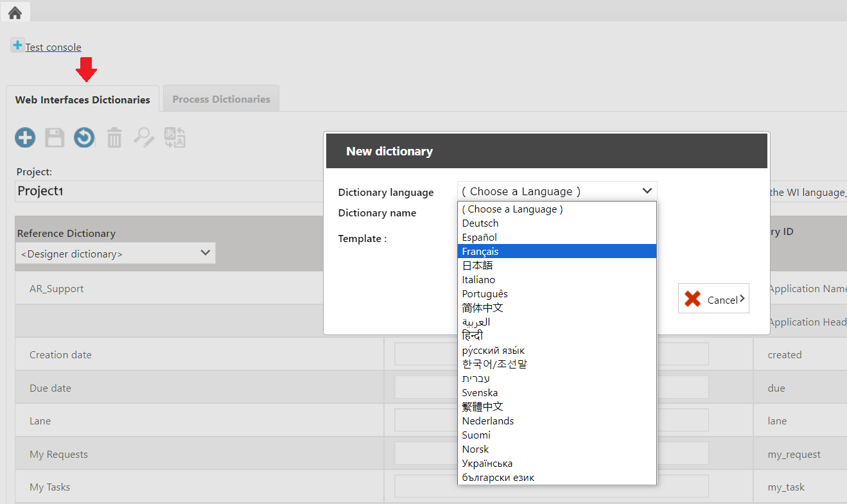Click the save floppy disk icon

55,137
